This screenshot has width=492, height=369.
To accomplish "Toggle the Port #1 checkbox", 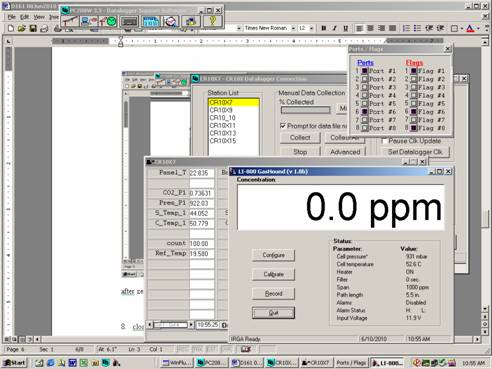I will (365, 71).
